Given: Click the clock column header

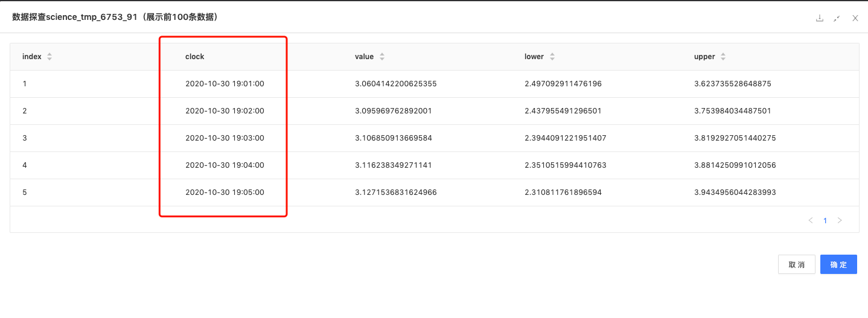Looking at the screenshot, I should point(194,57).
